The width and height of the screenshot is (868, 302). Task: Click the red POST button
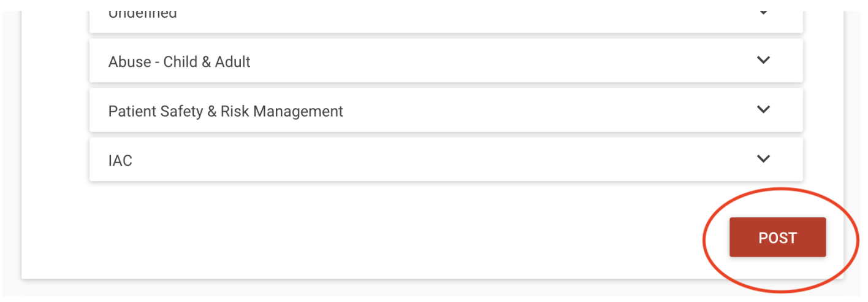[777, 238]
